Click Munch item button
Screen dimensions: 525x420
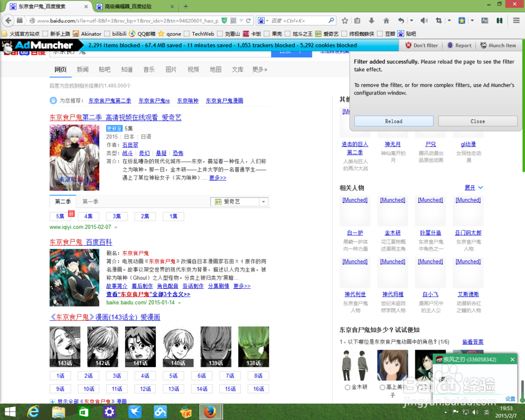point(498,46)
